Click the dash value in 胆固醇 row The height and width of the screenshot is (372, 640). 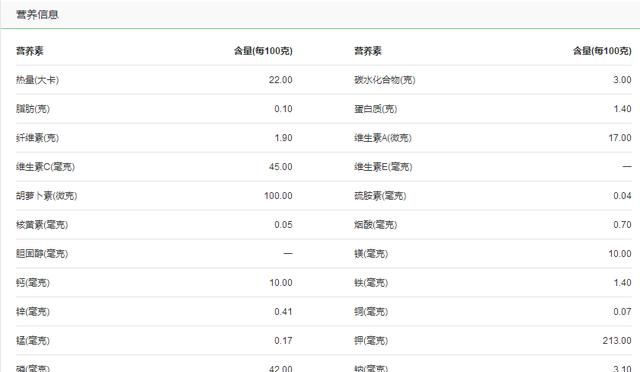(288, 253)
